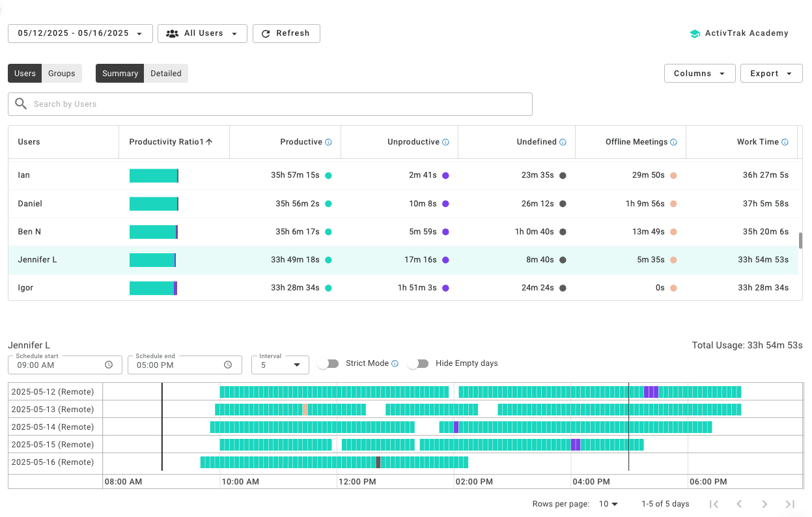
Task: Open the Work Time info icon
Action: click(x=785, y=142)
